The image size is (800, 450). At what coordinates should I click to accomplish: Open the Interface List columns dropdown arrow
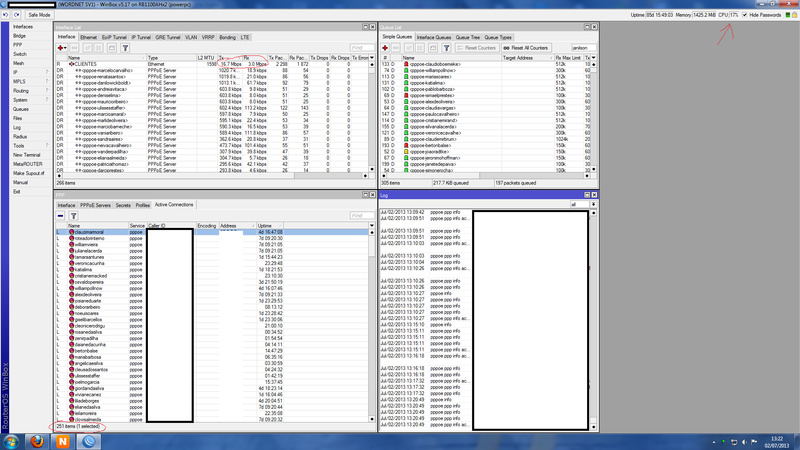[372, 58]
